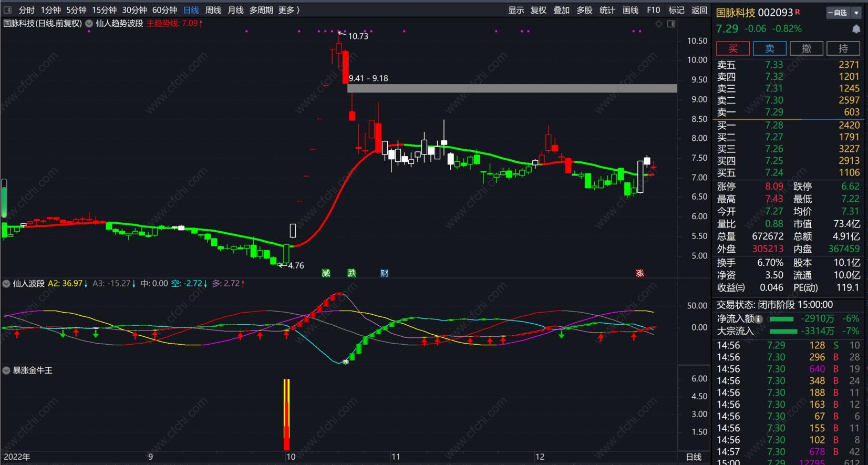Click the 买一 7.28 order row

[x=788, y=125]
